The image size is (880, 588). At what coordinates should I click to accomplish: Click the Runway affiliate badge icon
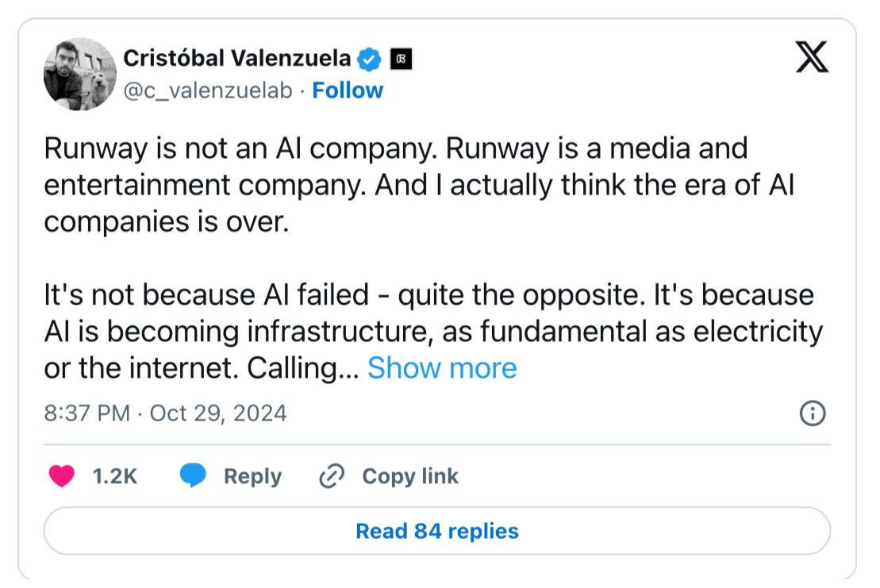point(402,59)
